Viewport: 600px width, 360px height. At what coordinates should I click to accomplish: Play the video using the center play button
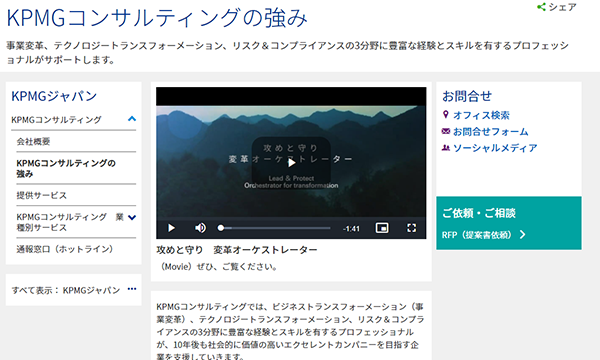click(291, 163)
